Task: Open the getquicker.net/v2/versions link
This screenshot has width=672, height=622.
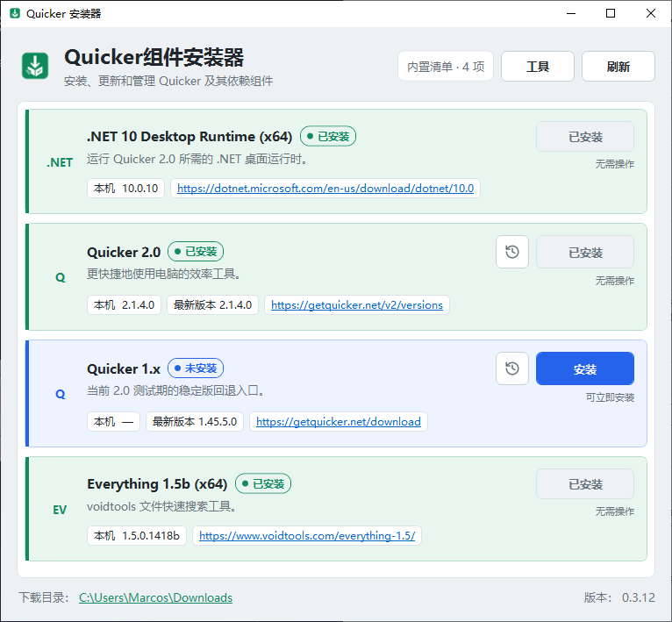Action: (357, 304)
